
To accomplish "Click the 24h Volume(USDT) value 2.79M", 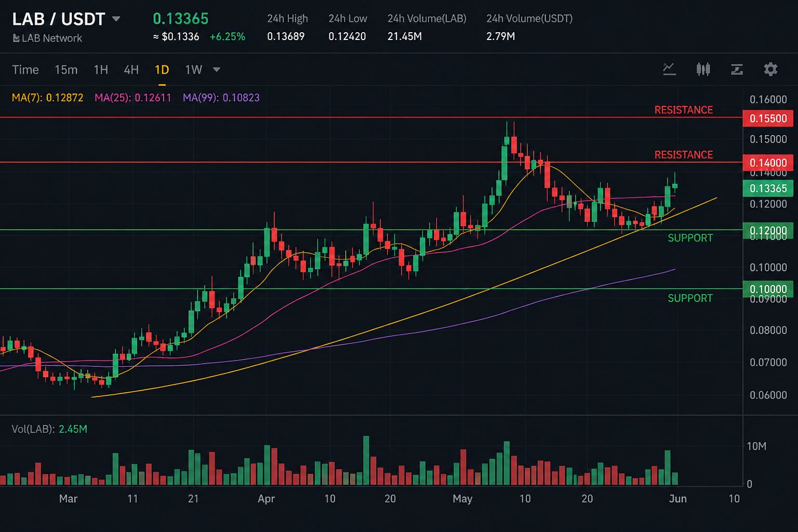I will 500,36.
